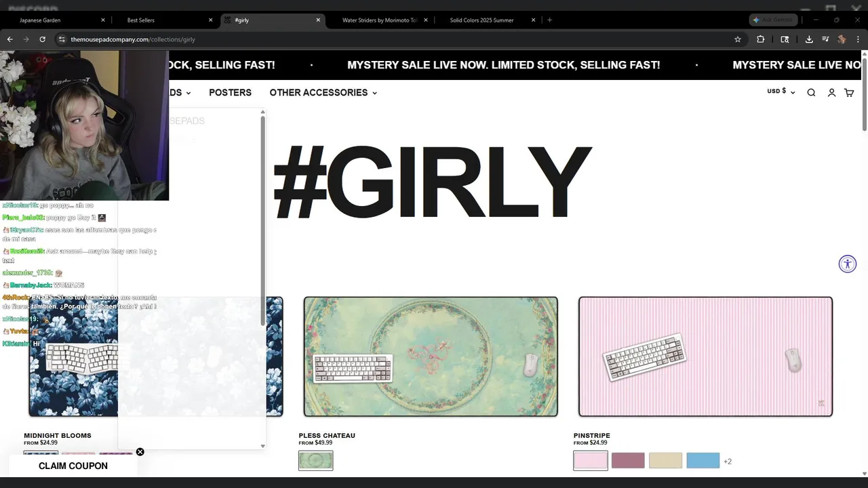This screenshot has width=868, height=488.
Task: Open the Chrome profile avatar
Action: coord(842,39)
